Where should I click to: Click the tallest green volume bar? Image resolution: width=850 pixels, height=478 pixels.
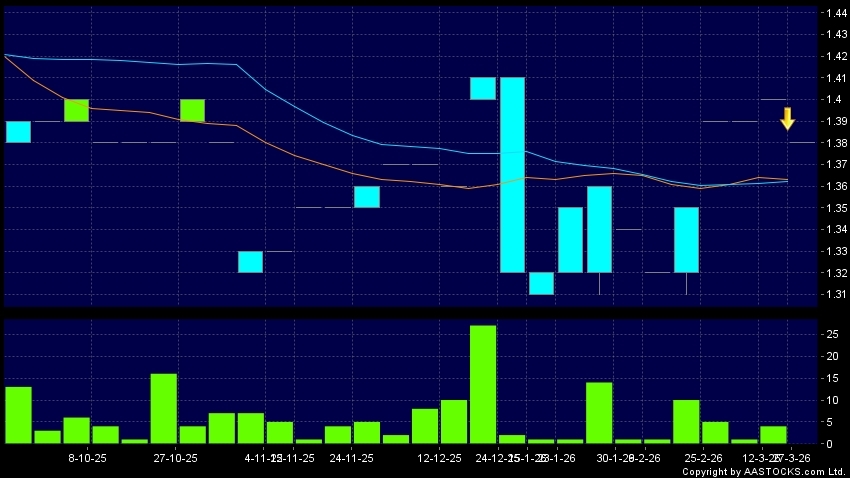[x=483, y=384]
